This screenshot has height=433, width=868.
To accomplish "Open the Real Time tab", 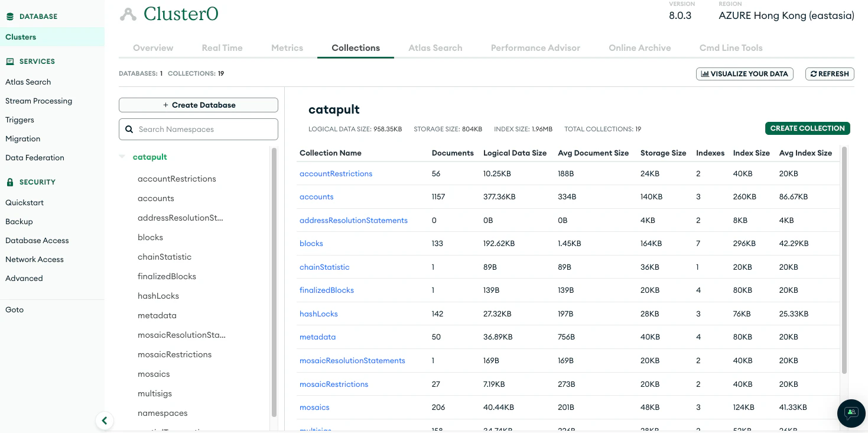I will click(x=222, y=48).
